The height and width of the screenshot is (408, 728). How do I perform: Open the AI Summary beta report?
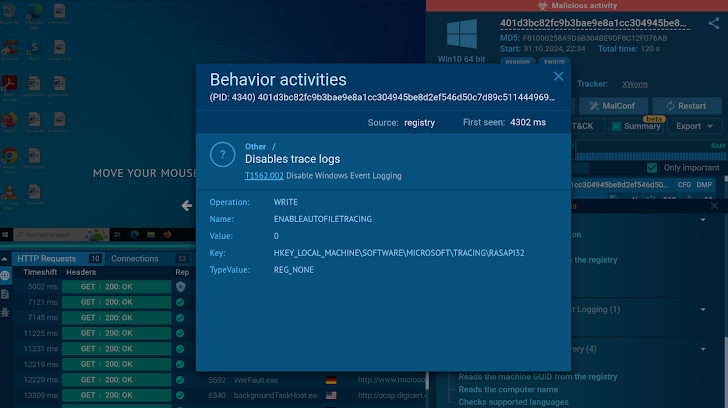click(635, 126)
